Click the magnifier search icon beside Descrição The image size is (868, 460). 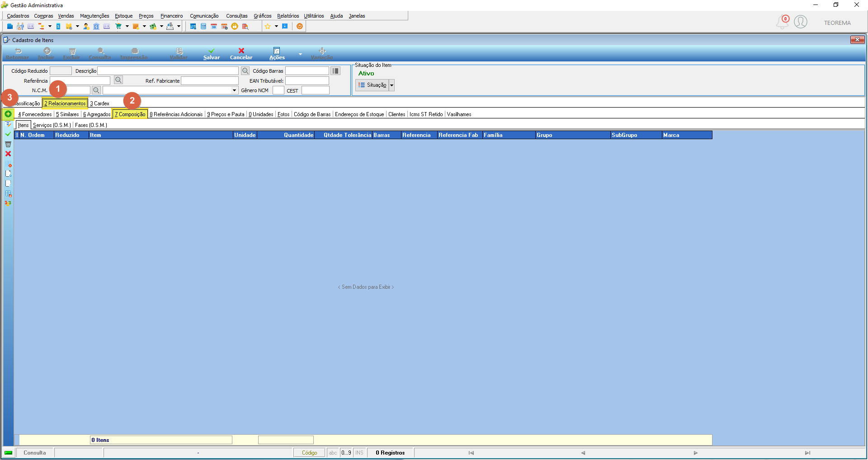[245, 71]
